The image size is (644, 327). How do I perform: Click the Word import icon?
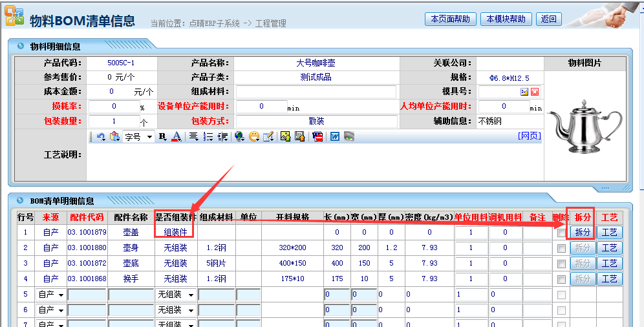click(335, 136)
